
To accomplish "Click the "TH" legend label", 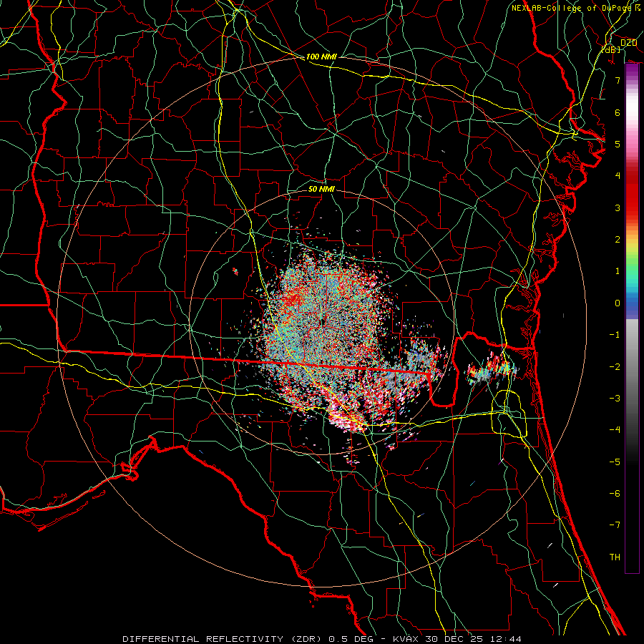I will 615,557.
